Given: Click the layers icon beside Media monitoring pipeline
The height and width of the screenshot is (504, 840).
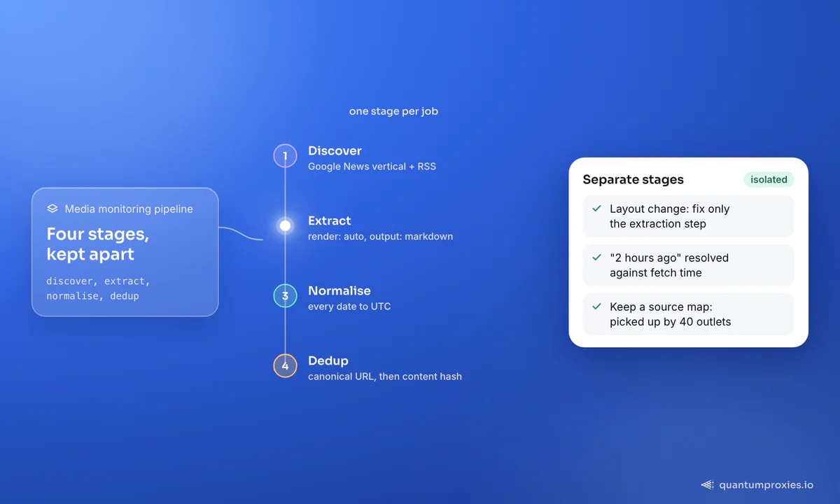Looking at the screenshot, I should pos(52,209).
